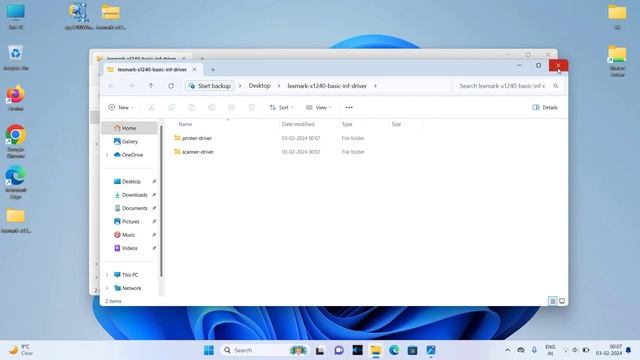
Task: Click the Share icon in toolbar
Action: point(231,107)
